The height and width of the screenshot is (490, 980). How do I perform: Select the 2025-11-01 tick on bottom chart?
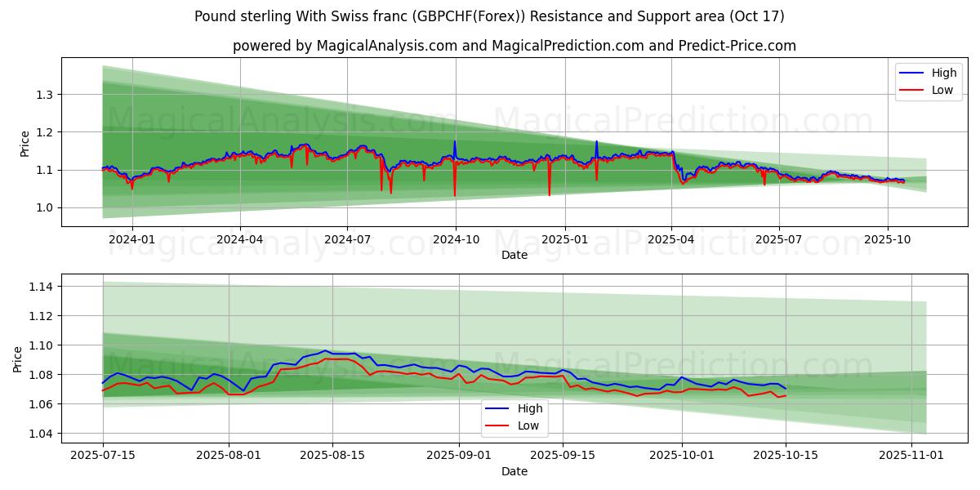pyautogui.click(x=911, y=456)
